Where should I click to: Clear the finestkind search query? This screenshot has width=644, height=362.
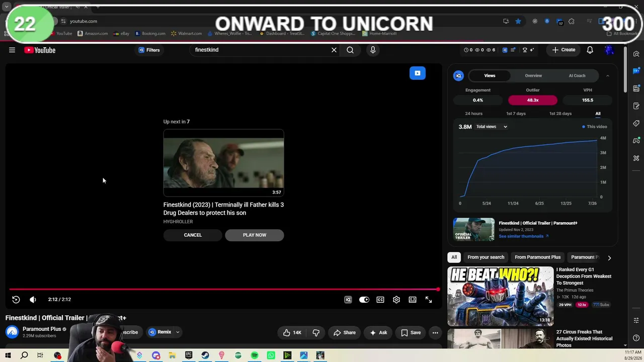[x=334, y=50]
